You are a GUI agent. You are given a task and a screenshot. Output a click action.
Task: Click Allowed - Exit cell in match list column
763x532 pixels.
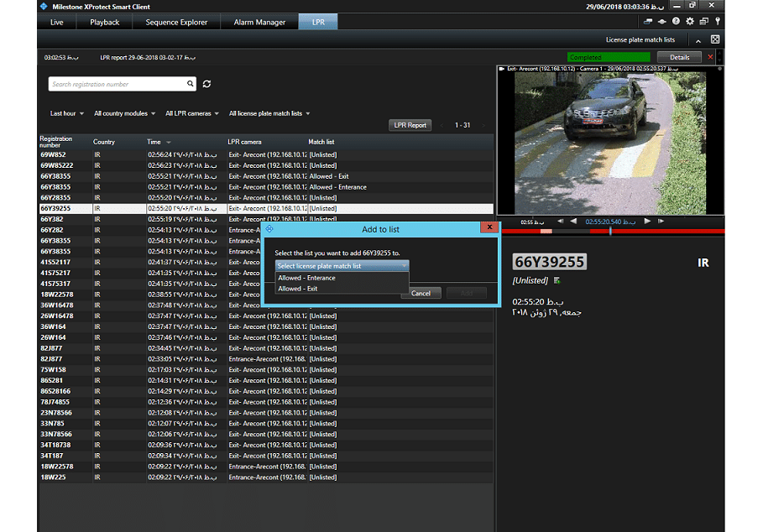329,176
